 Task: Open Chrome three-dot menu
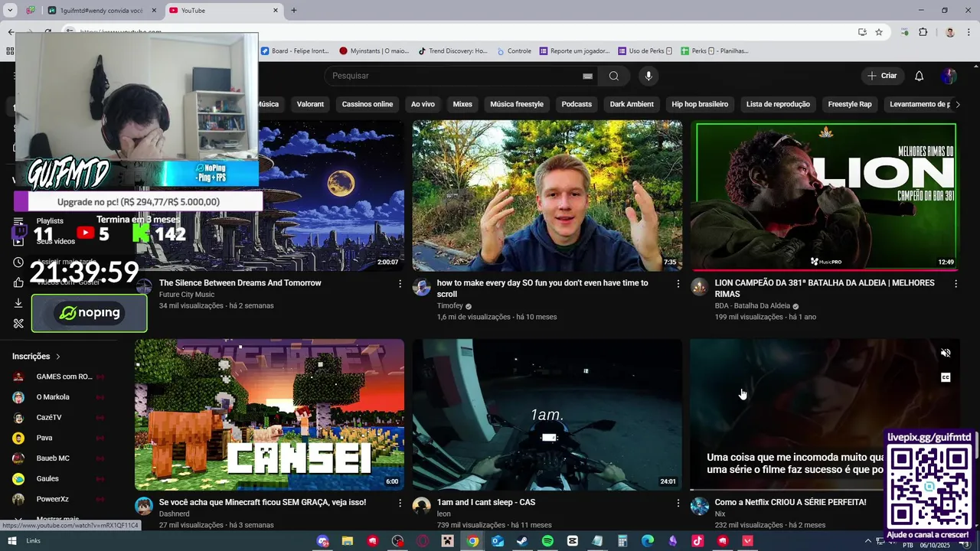click(969, 32)
